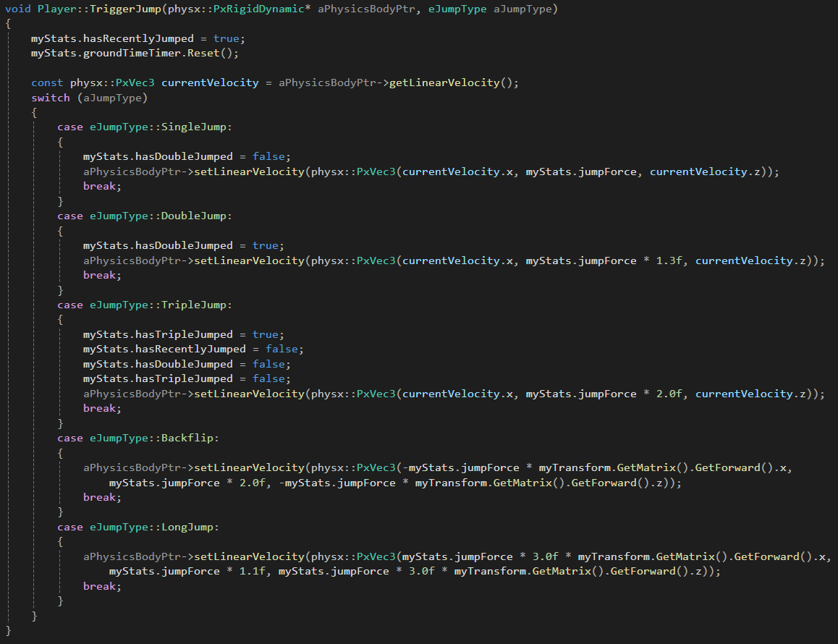Click the 1.3f multiplier in DoubleJump
This screenshot has width=838, height=644.
[x=669, y=260]
